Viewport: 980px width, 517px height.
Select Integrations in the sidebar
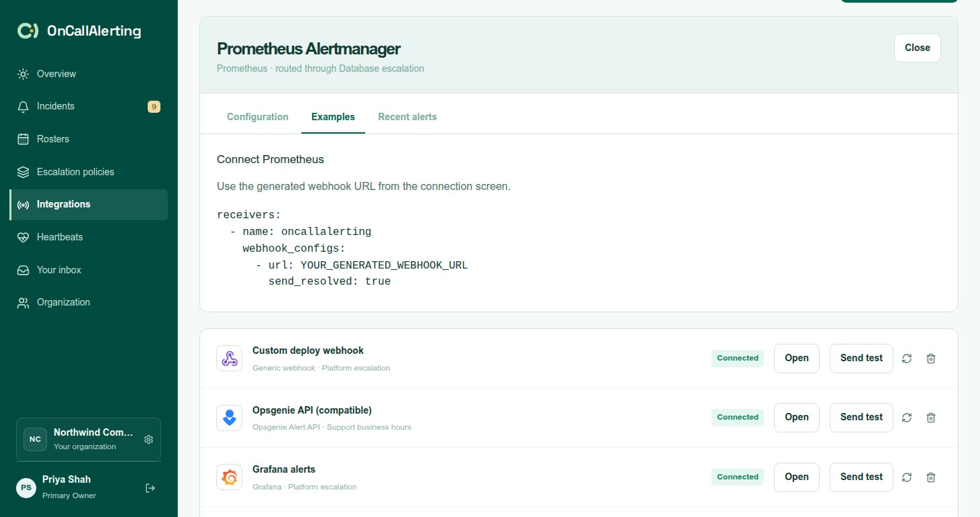(89, 205)
